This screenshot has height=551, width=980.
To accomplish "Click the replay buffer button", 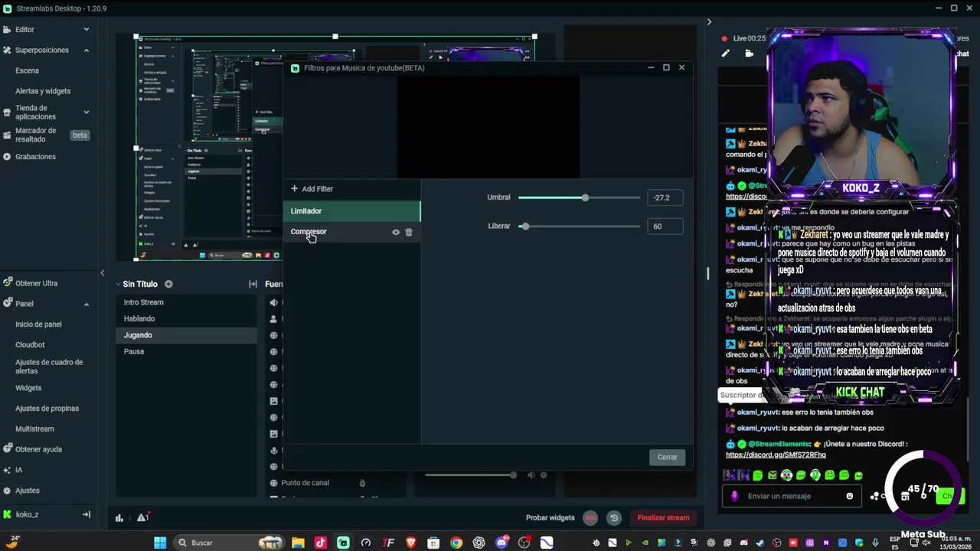I will pos(613,518).
